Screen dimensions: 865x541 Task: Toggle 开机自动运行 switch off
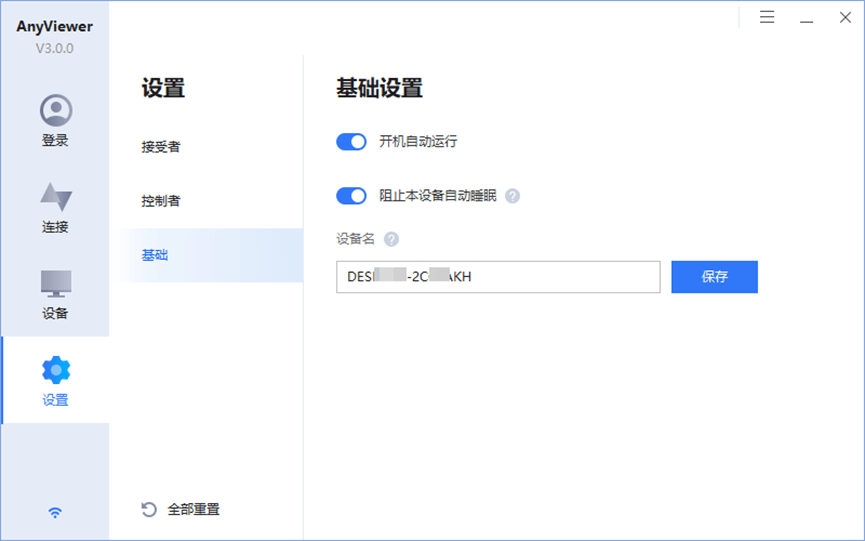point(351,142)
